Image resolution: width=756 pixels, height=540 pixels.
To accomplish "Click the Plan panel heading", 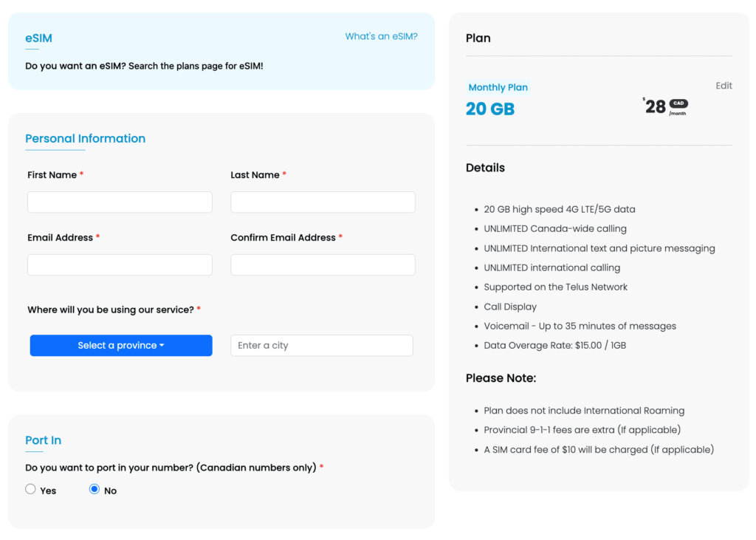I will click(x=478, y=38).
